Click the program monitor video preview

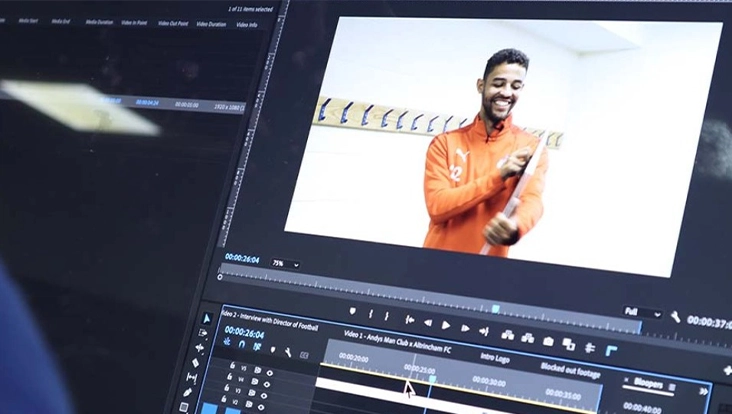click(504, 147)
